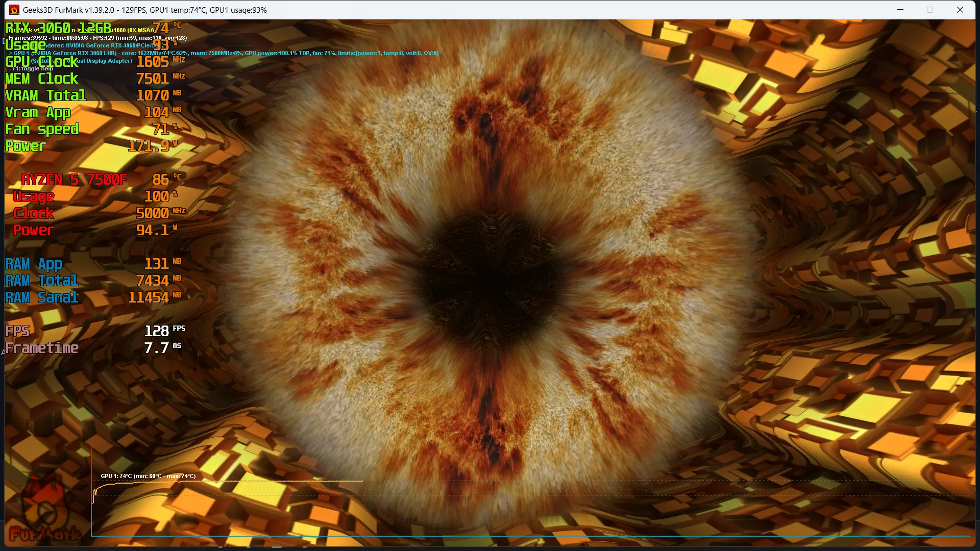Click the 'Vram App' label
The width and height of the screenshot is (980, 551).
pos(38,113)
